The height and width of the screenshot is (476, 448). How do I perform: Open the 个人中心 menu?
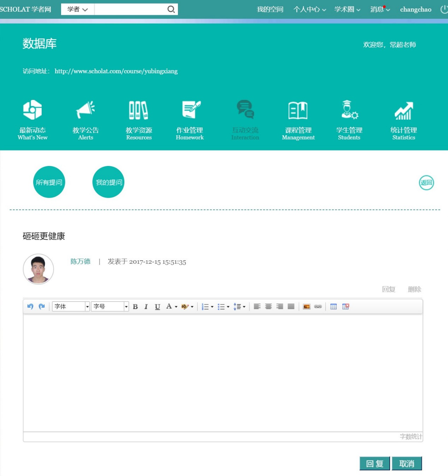coord(309,10)
